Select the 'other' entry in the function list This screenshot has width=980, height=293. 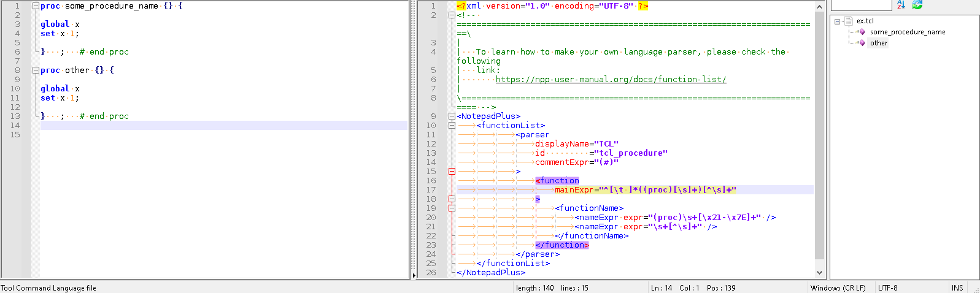879,43
